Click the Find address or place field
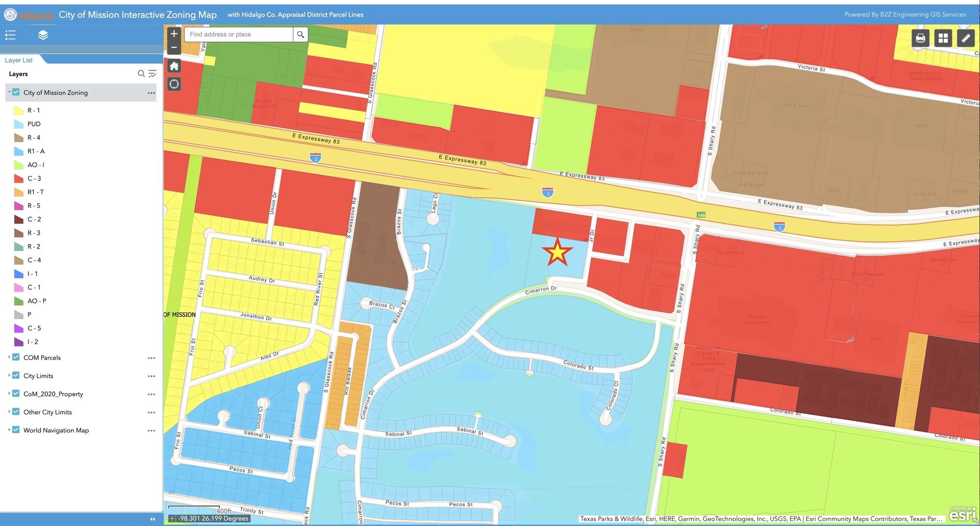The image size is (980, 526). [x=239, y=34]
